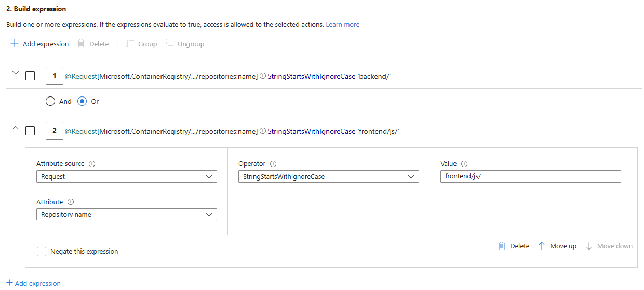The height and width of the screenshot is (290, 644).
Task: Open the Operator StringStartsWithIgnoreCase dropdown
Action: tap(328, 177)
